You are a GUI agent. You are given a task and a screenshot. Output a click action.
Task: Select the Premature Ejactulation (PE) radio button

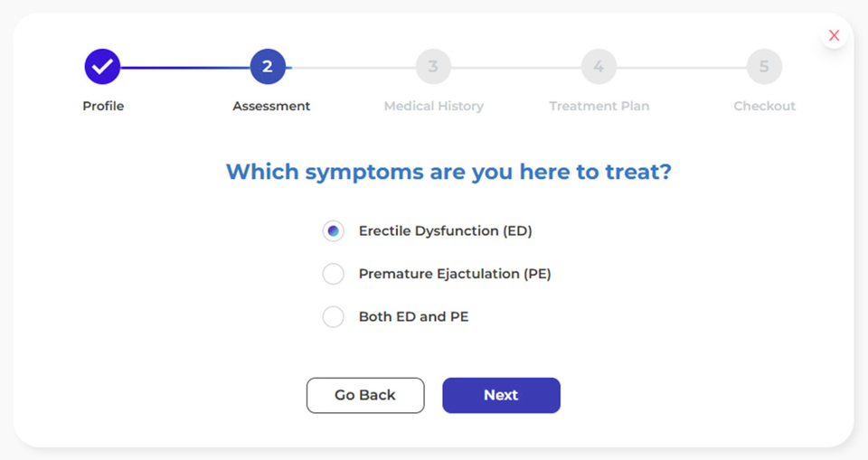(x=334, y=274)
